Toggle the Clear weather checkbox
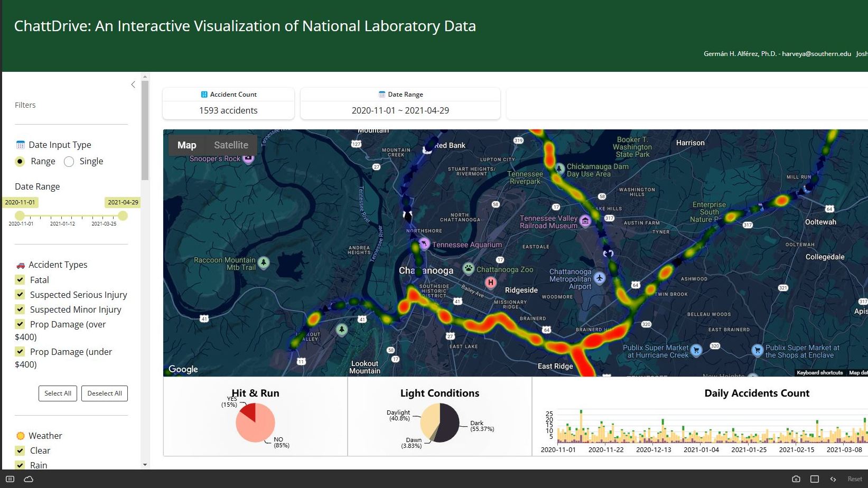Screen dimensions: 868x488 pyautogui.click(x=20, y=451)
